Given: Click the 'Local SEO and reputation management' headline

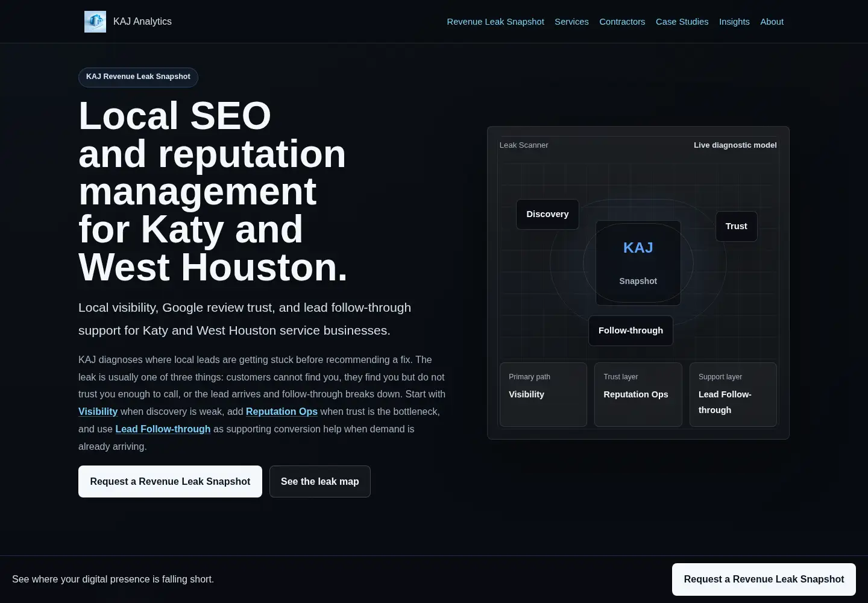Looking at the screenshot, I should 213,191.
